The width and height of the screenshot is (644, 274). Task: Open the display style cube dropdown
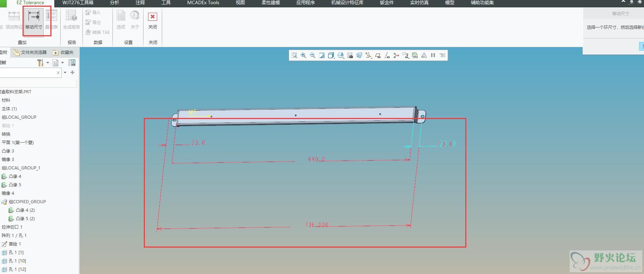click(x=331, y=55)
